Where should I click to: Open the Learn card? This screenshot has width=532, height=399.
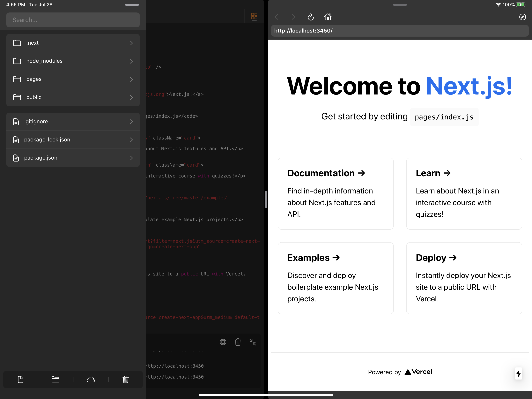pos(464,194)
